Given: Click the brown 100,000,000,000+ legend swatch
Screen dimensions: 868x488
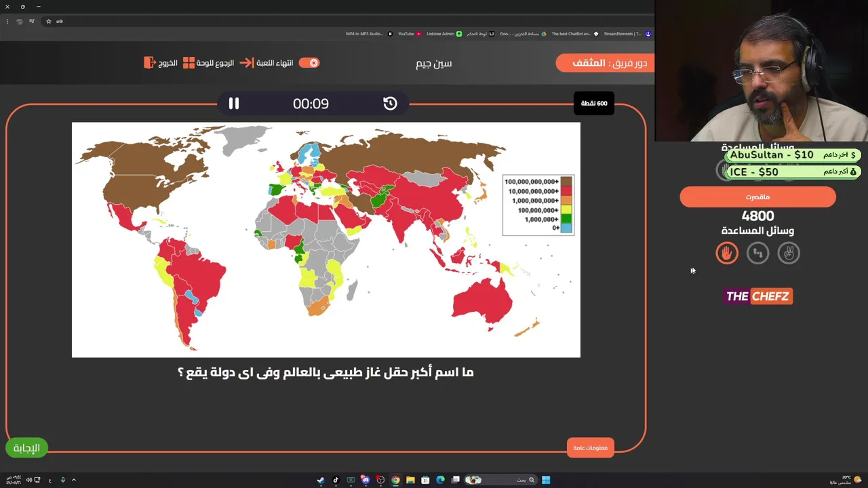Looking at the screenshot, I should (x=566, y=181).
